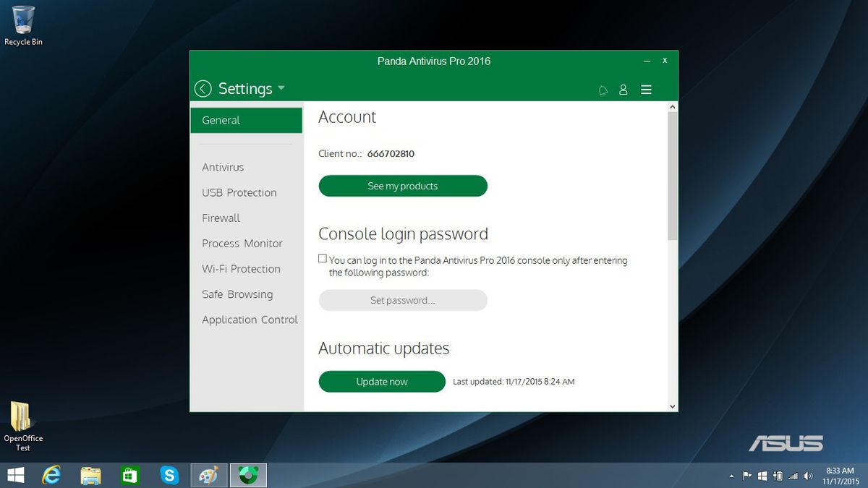Click the Set password... button
Screen dimensions: 868x488
pyautogui.click(x=403, y=300)
